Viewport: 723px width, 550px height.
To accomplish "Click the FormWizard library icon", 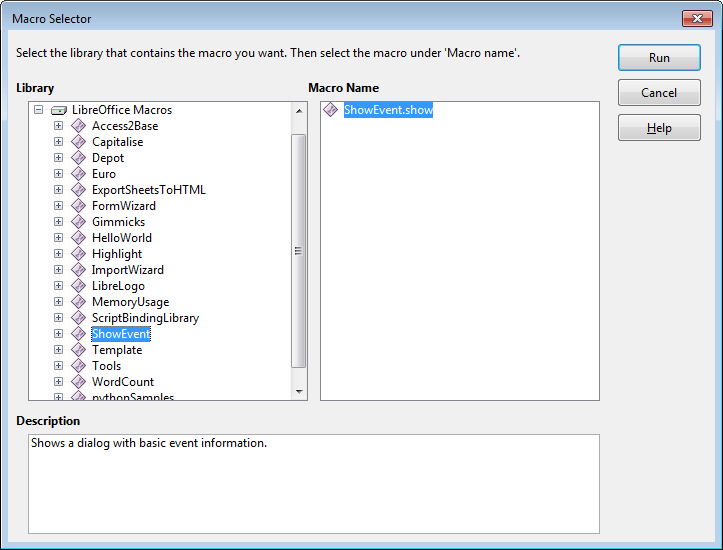I will [x=78, y=206].
